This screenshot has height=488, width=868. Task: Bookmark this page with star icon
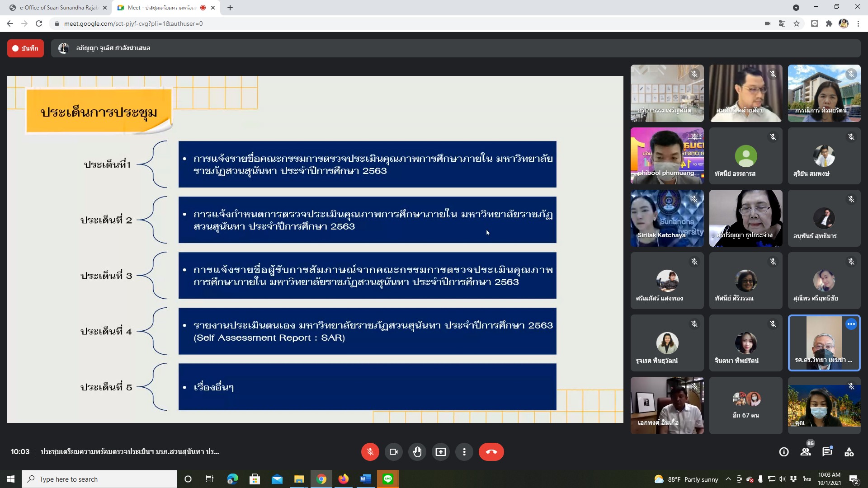[x=797, y=23]
